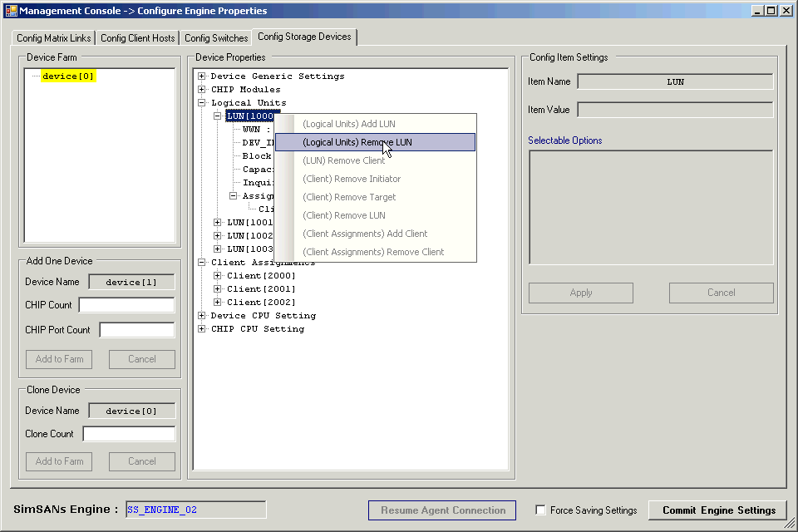Choose (Client Assignments) Remove Client menu entry
This screenshot has width=798, height=532.
375,252
